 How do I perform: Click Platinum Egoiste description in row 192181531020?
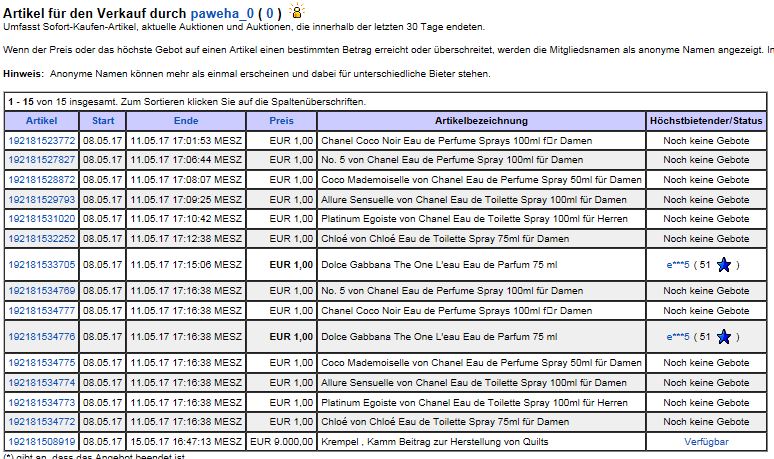click(474, 219)
